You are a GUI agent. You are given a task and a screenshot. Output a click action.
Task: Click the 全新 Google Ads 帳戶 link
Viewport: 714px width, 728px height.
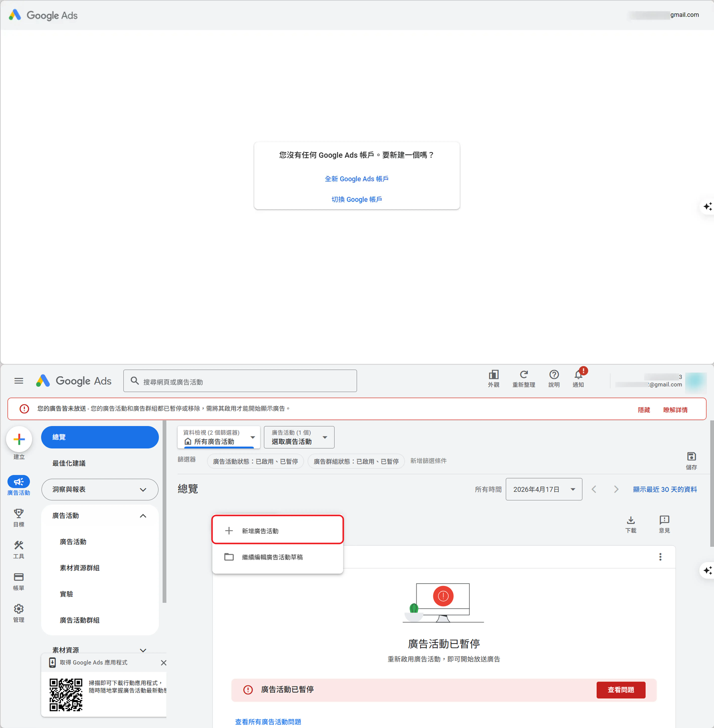pyautogui.click(x=357, y=179)
